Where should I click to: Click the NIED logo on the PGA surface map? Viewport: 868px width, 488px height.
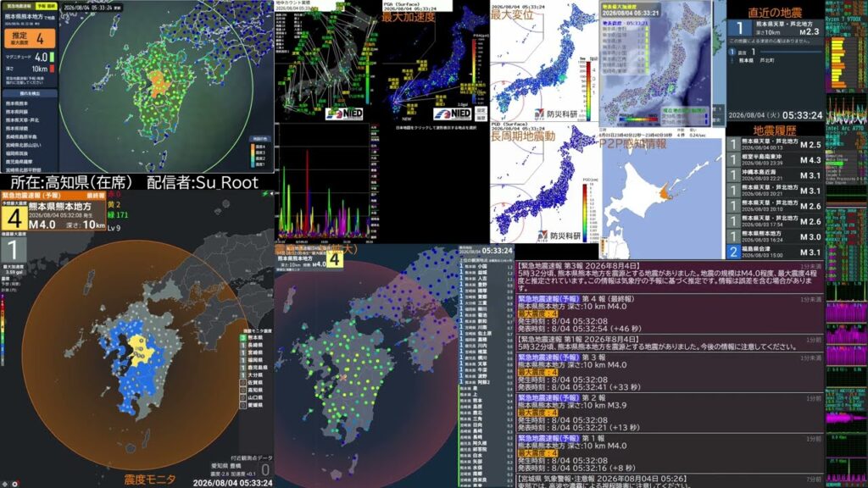click(x=453, y=114)
